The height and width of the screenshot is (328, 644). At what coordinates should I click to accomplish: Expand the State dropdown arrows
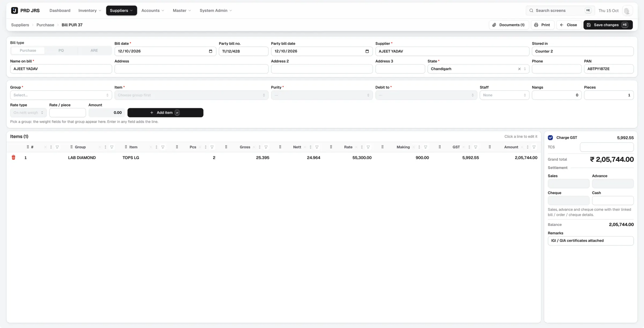(x=525, y=69)
